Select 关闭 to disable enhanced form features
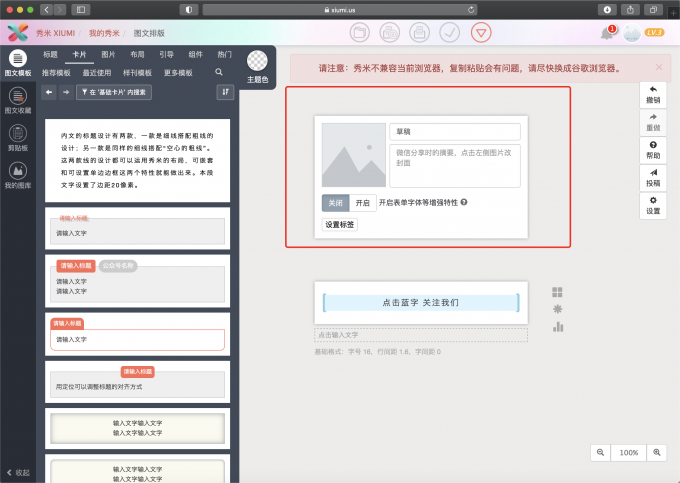680x483 pixels. pyautogui.click(x=335, y=202)
